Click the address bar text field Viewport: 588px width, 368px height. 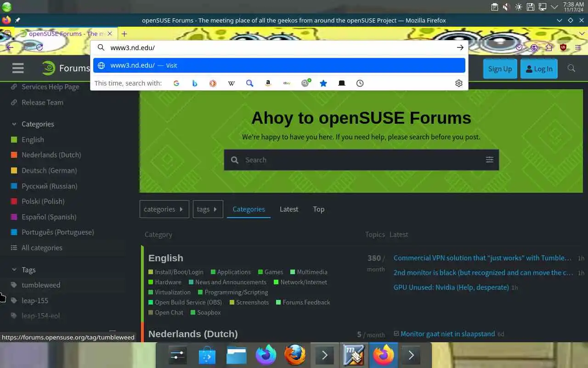point(280,47)
